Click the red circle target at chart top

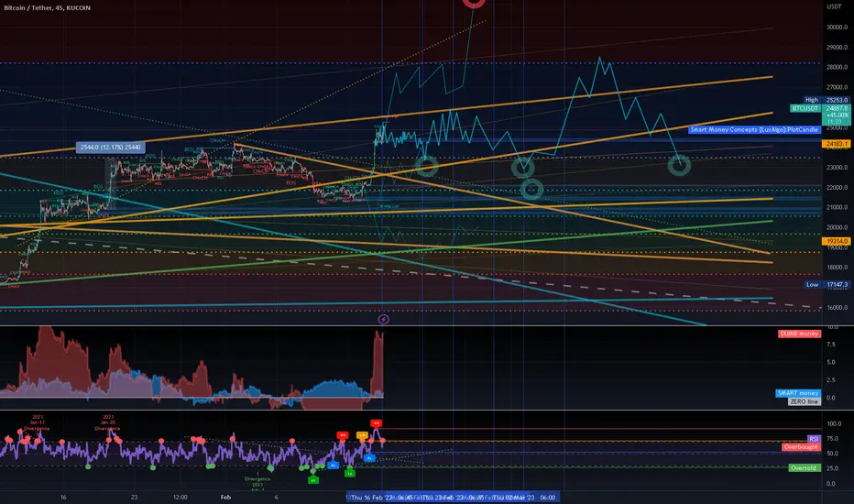pos(474,3)
